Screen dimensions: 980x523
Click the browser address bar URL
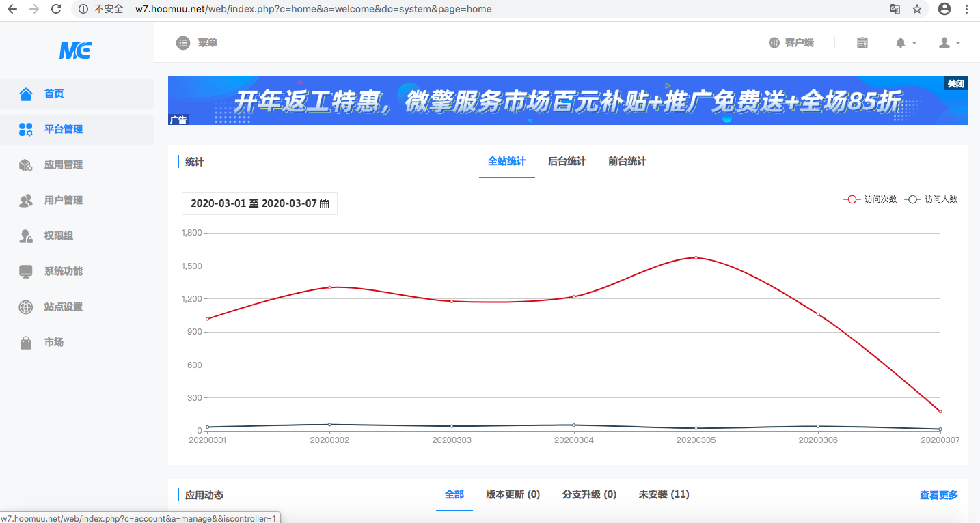pyautogui.click(x=313, y=10)
